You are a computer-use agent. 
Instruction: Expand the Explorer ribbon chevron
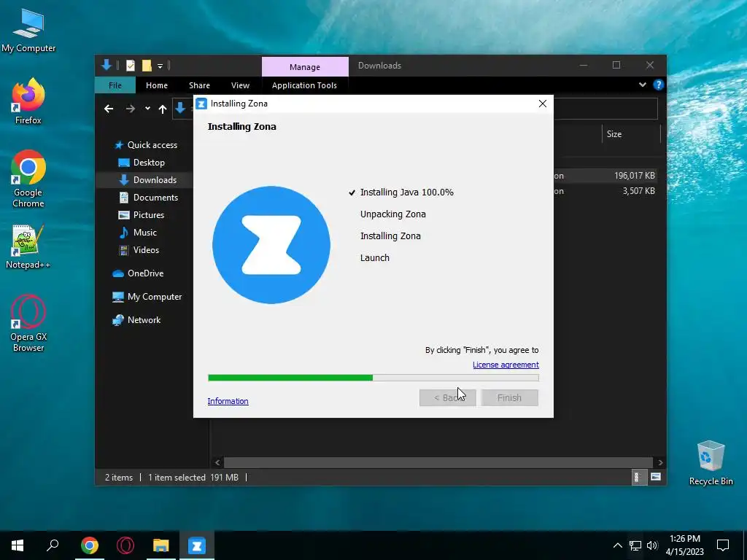643,85
